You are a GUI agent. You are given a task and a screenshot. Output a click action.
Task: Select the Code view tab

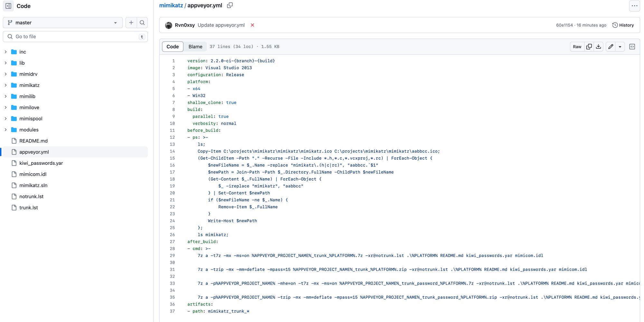[x=173, y=47]
